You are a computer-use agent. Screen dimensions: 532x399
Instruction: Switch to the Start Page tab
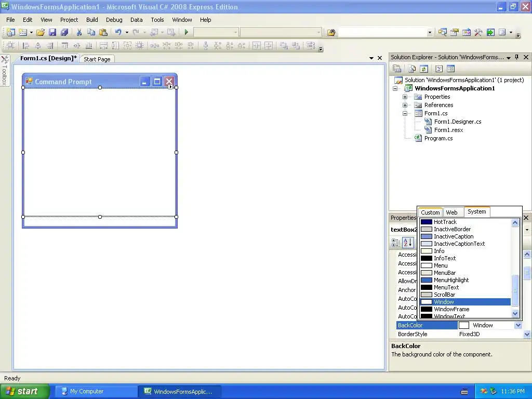pyautogui.click(x=97, y=59)
